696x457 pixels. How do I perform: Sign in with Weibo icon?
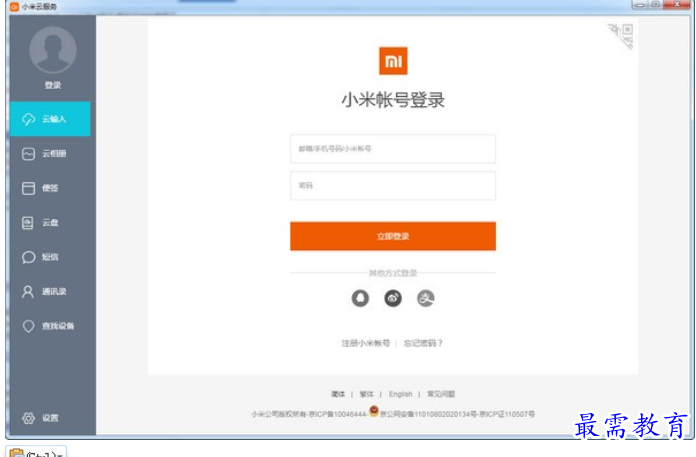point(393,298)
